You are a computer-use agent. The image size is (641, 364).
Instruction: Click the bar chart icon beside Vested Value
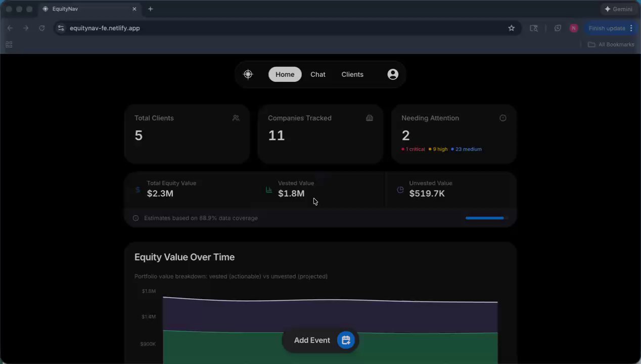pyautogui.click(x=269, y=190)
